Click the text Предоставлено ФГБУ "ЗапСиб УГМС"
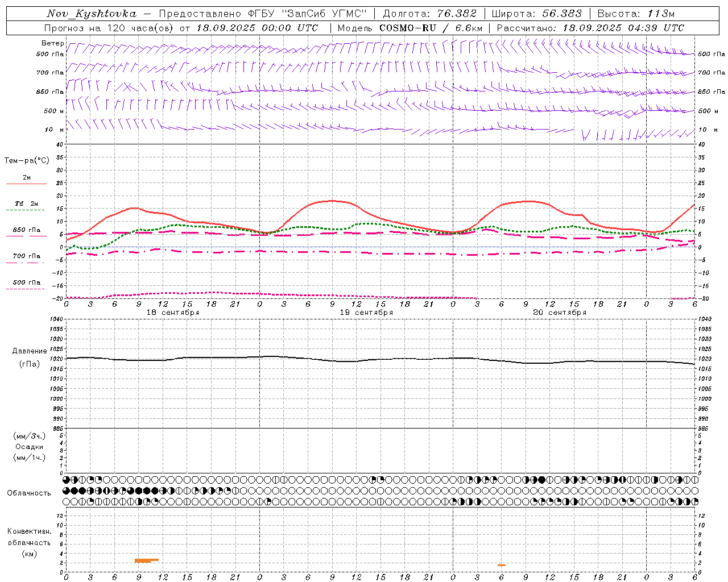Image resolution: width=728 pixels, height=582 pixels. (263, 14)
